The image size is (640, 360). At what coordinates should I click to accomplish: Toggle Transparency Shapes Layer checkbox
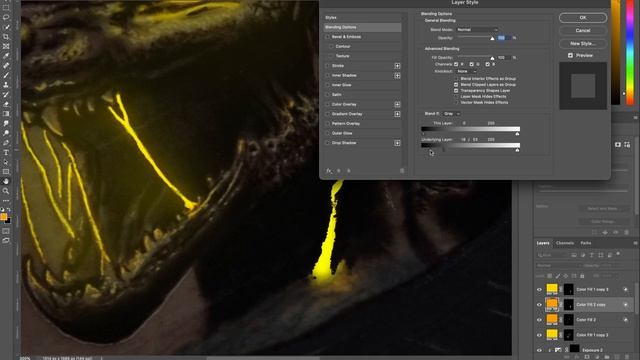click(x=456, y=90)
